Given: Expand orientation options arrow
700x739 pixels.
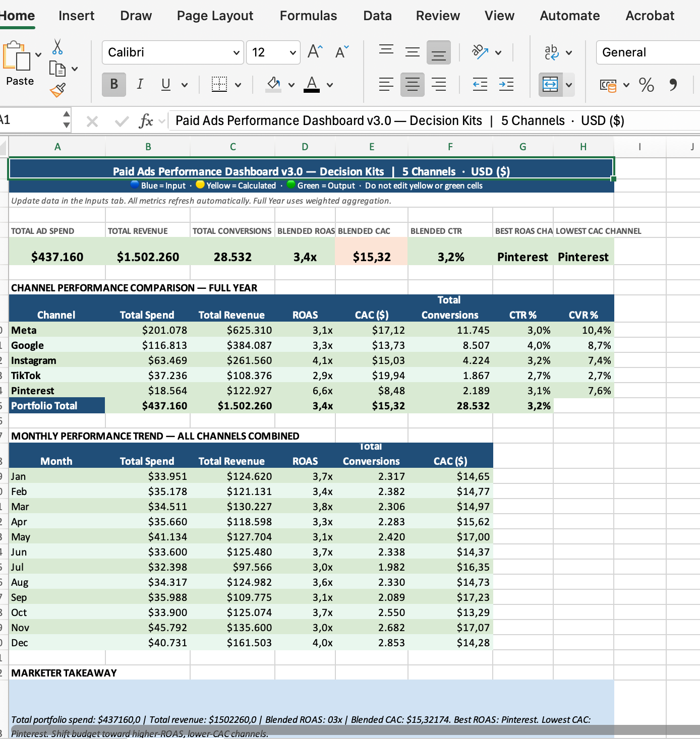Looking at the screenshot, I should 498,52.
